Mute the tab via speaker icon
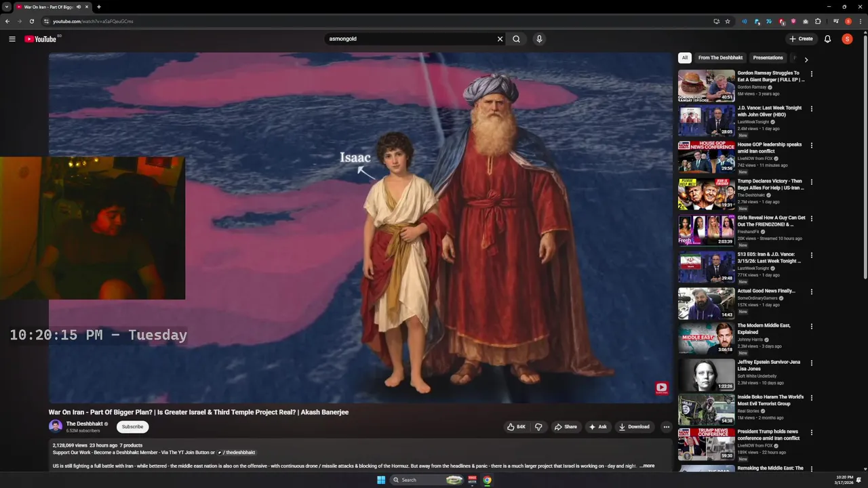 (x=79, y=7)
